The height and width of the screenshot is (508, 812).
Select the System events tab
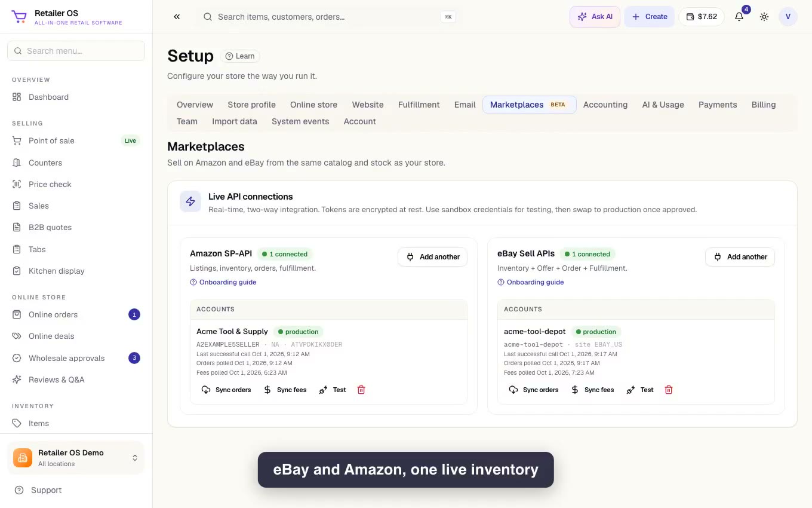300,121
